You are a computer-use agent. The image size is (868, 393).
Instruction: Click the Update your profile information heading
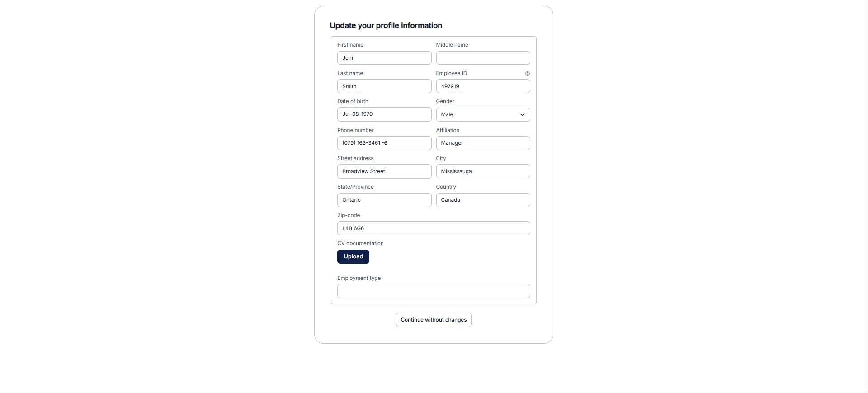point(386,26)
